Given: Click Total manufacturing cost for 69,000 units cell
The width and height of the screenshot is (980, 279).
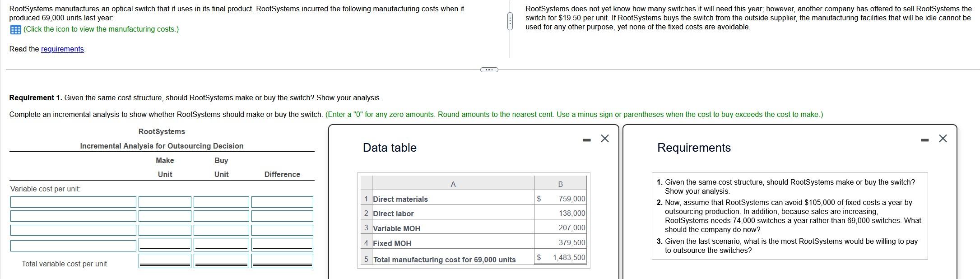Looking at the screenshot, I should (453, 259).
